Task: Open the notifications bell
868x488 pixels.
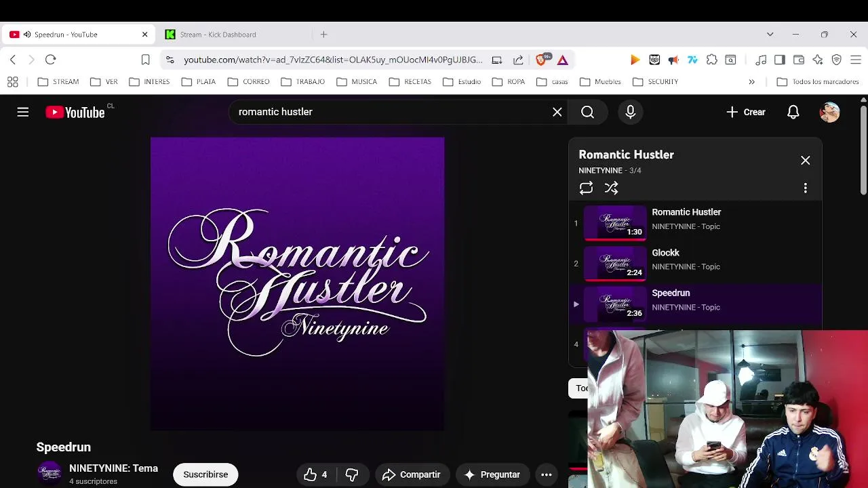Action: coord(793,112)
